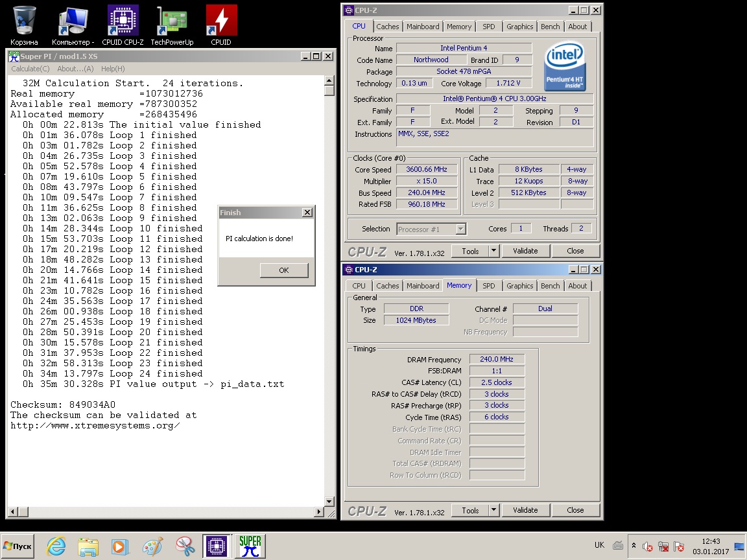This screenshot has height=560, width=747.
Task: Click the Checksum: 849034A0 line
Action: tap(63, 404)
